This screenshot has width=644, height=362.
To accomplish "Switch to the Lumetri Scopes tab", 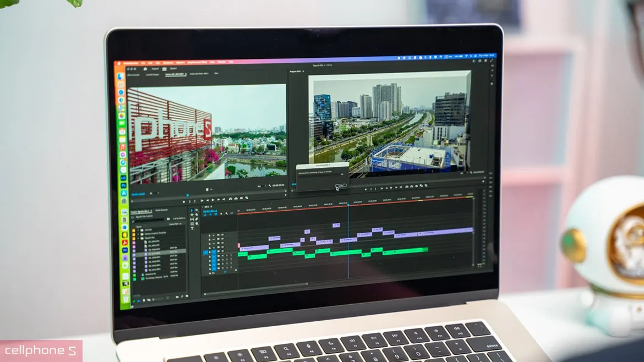I will pyautogui.click(x=152, y=75).
